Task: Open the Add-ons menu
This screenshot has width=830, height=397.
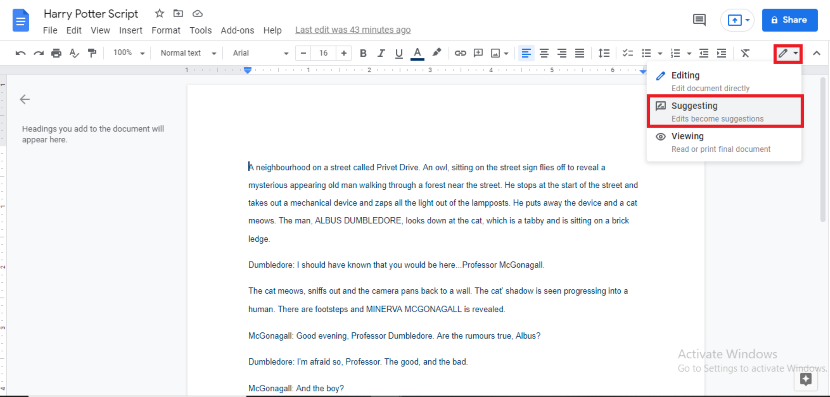Action: coord(237,30)
